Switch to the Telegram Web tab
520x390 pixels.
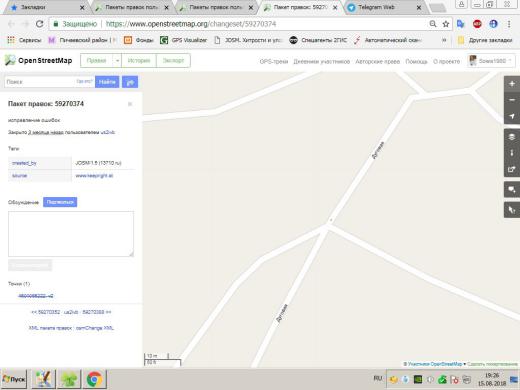pos(384,7)
